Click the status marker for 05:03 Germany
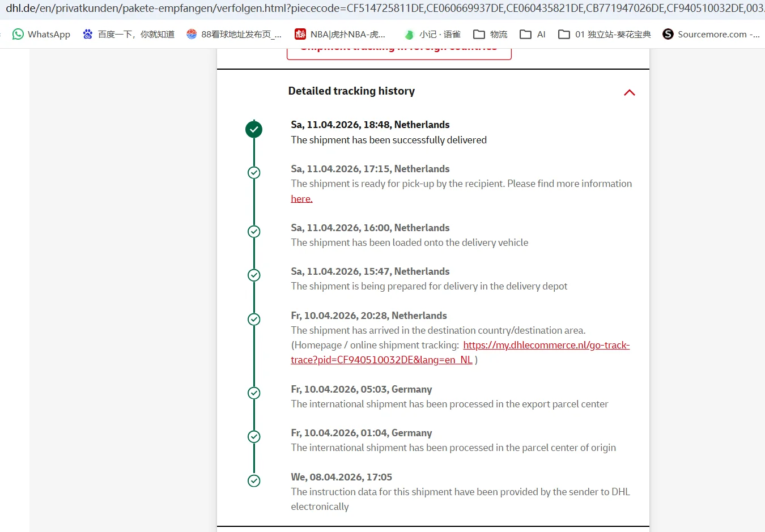 click(x=254, y=393)
